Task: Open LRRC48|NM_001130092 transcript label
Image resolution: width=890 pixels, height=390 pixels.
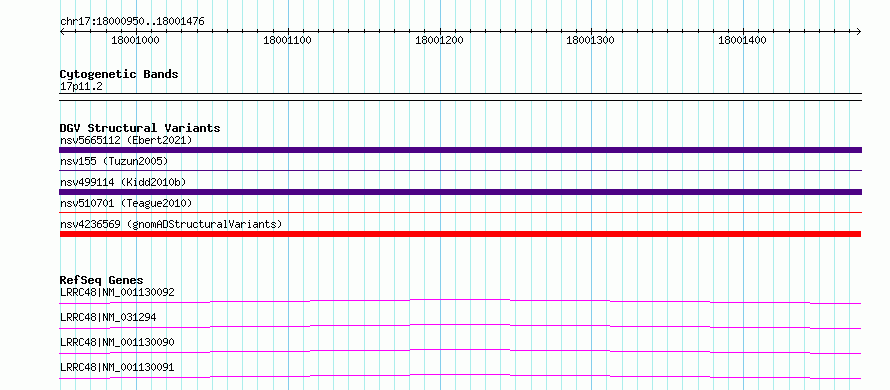Action: coord(117,292)
